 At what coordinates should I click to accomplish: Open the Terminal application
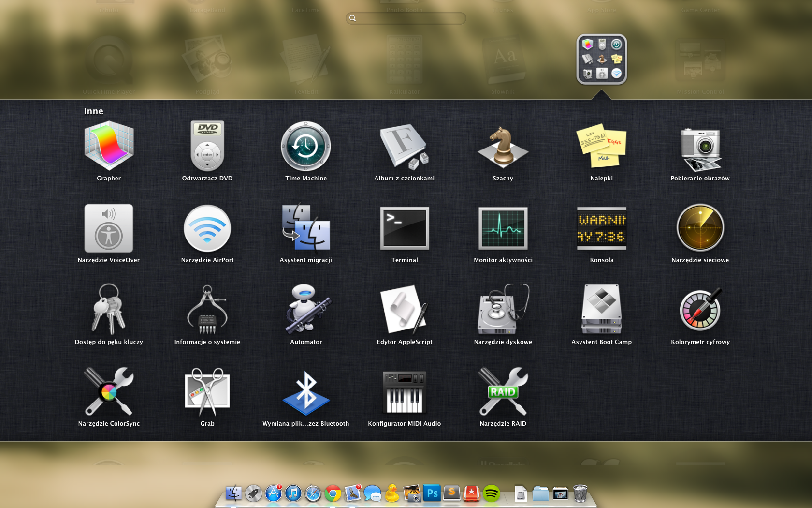(405, 228)
